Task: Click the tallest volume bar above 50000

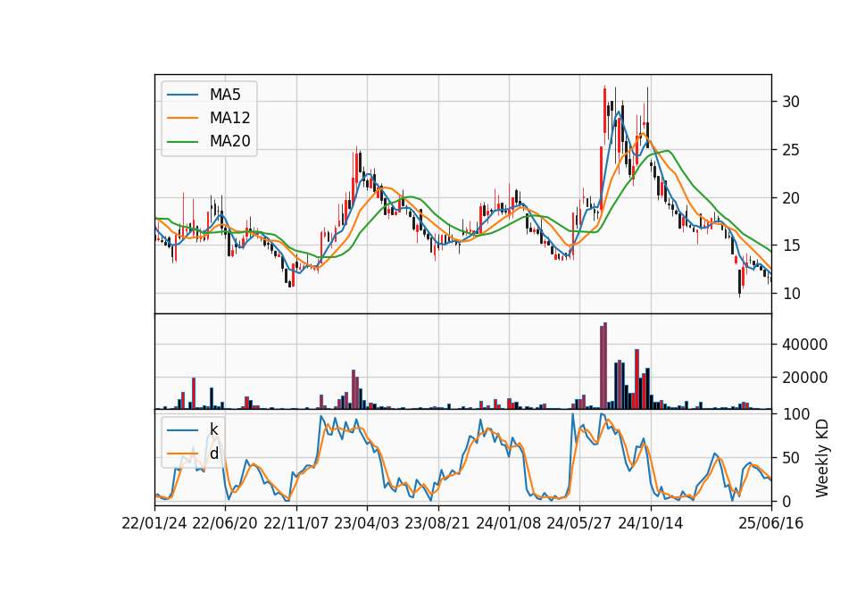Action: pos(605,366)
